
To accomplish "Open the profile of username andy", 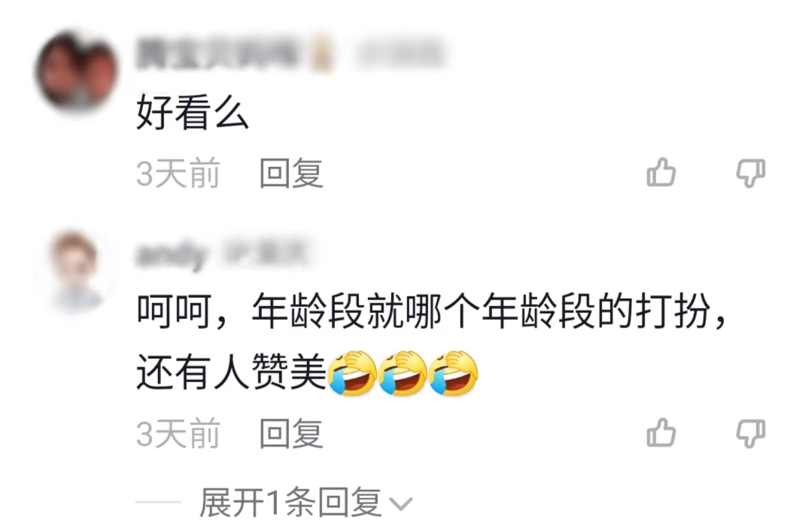I will pyautogui.click(x=172, y=254).
